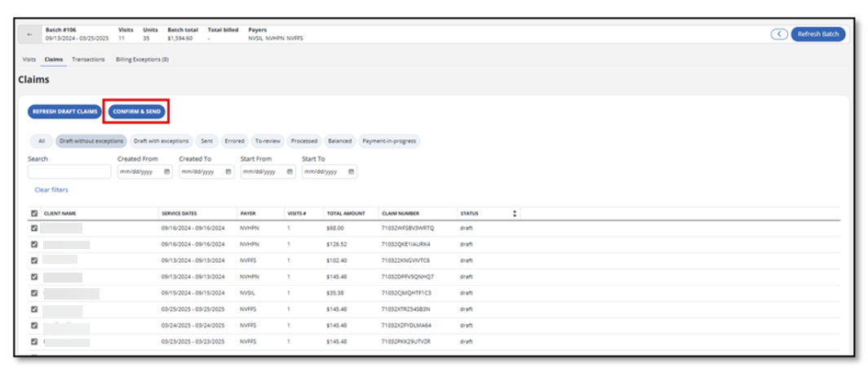Uncheck the claim row with amount $35.38
This screenshot has width=868, height=369.
click(34, 293)
